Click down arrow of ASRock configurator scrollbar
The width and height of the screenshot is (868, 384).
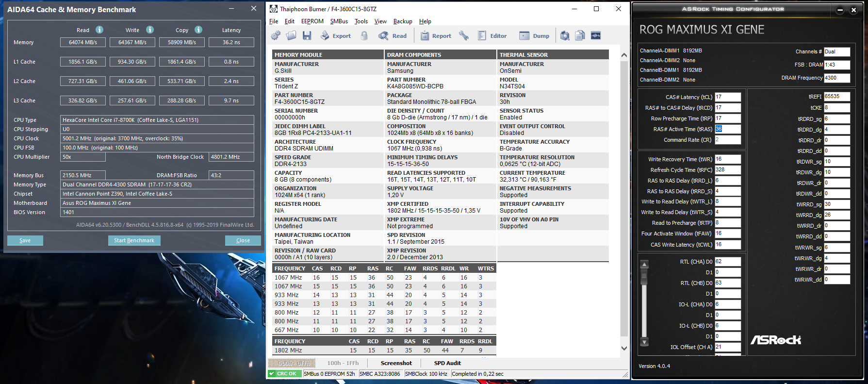pyautogui.click(x=644, y=342)
